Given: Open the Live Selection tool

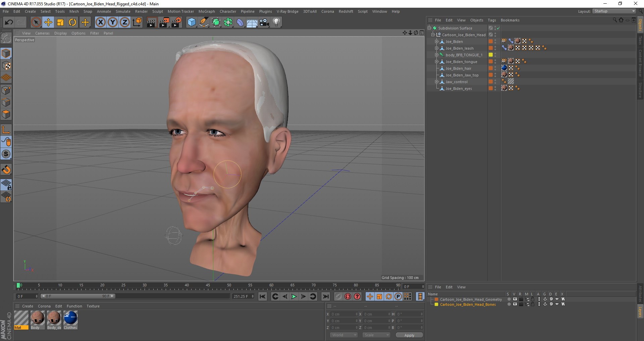Looking at the screenshot, I should pos(36,22).
